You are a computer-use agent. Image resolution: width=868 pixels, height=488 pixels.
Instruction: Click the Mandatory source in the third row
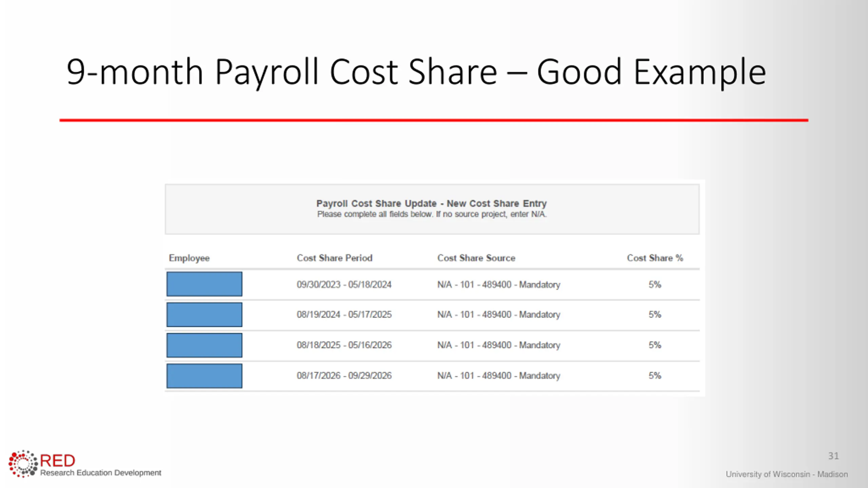pyautogui.click(x=498, y=345)
